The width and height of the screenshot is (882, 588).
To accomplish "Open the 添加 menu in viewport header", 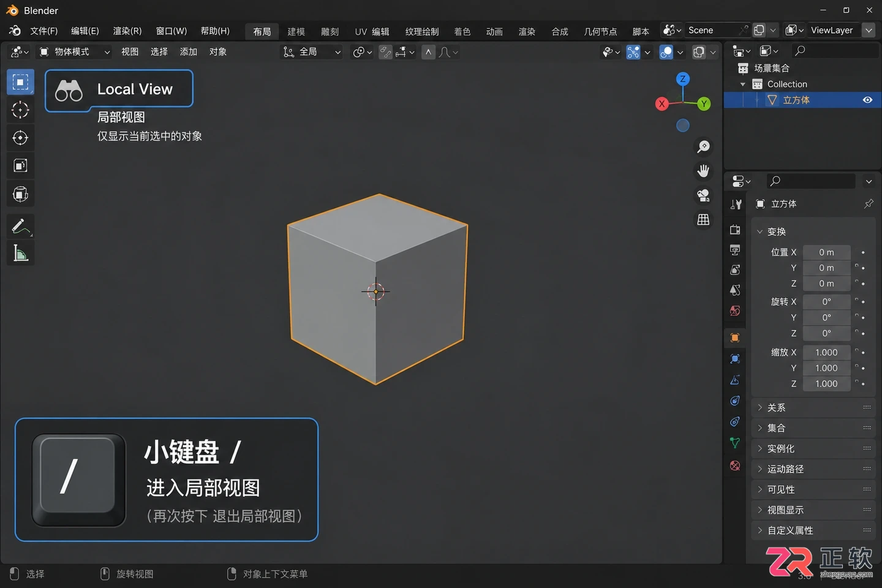I will coord(189,52).
